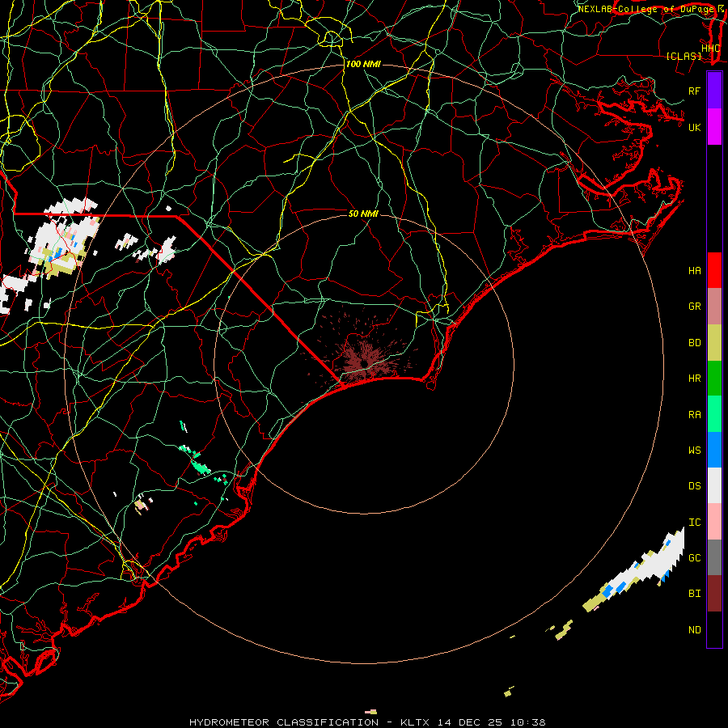This screenshot has width=728, height=728.
Task: Click the HHC product code text
Action: pyautogui.click(x=710, y=49)
